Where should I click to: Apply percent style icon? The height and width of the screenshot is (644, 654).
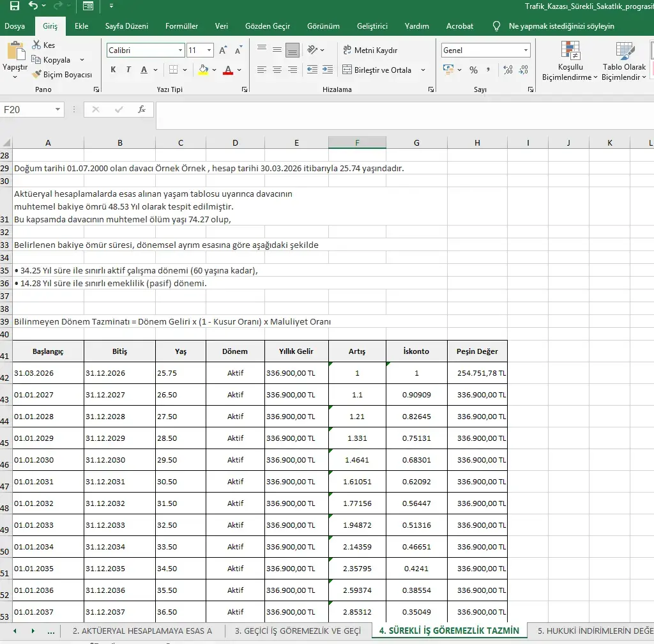pos(473,70)
